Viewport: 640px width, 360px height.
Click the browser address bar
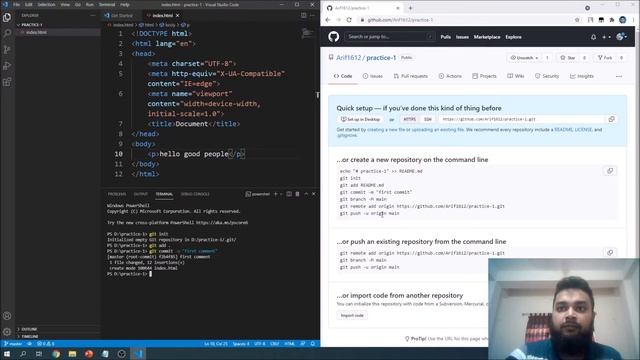pyautogui.click(x=464, y=20)
